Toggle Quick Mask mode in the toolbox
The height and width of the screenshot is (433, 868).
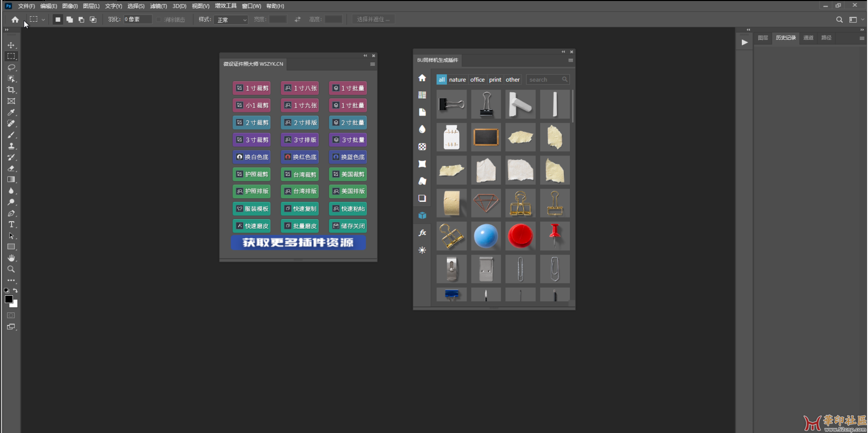coord(11,315)
